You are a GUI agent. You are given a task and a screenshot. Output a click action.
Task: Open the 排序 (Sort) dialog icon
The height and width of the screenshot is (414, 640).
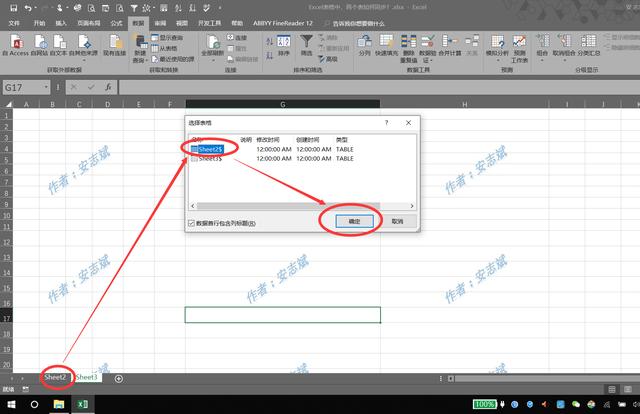pos(284,45)
